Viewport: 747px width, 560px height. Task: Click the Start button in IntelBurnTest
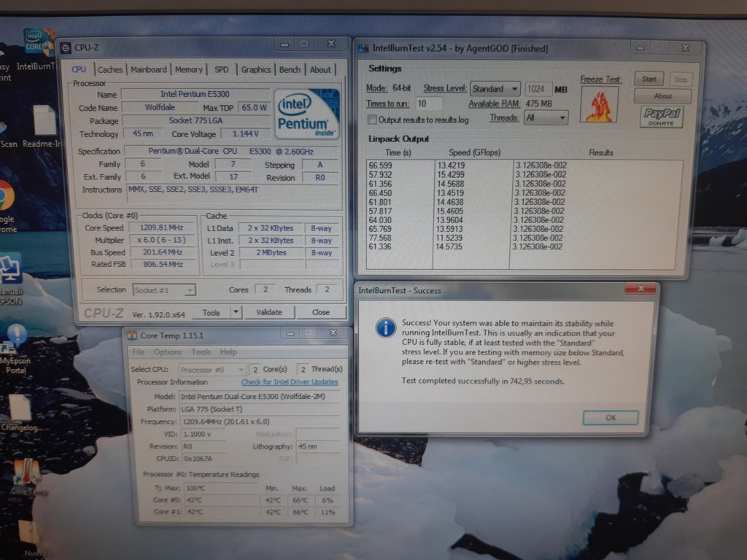649,79
